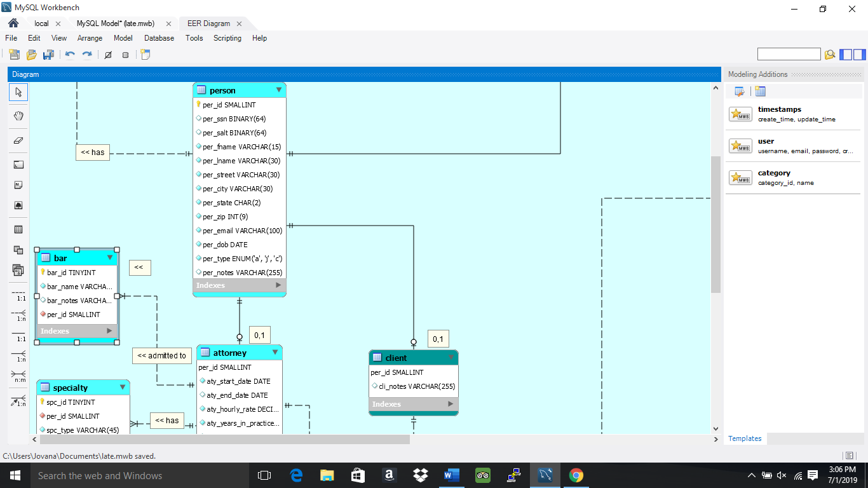Click the search input field in toolbar
Image resolution: width=868 pixels, height=488 pixels.
click(x=789, y=55)
